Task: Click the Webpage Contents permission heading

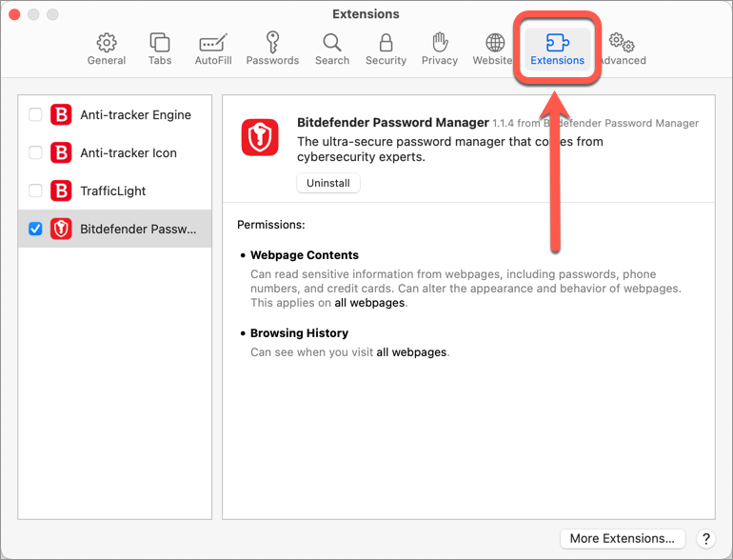Action: [305, 255]
